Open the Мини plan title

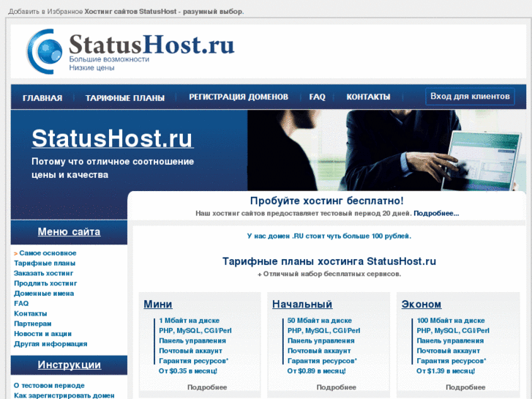158,304
